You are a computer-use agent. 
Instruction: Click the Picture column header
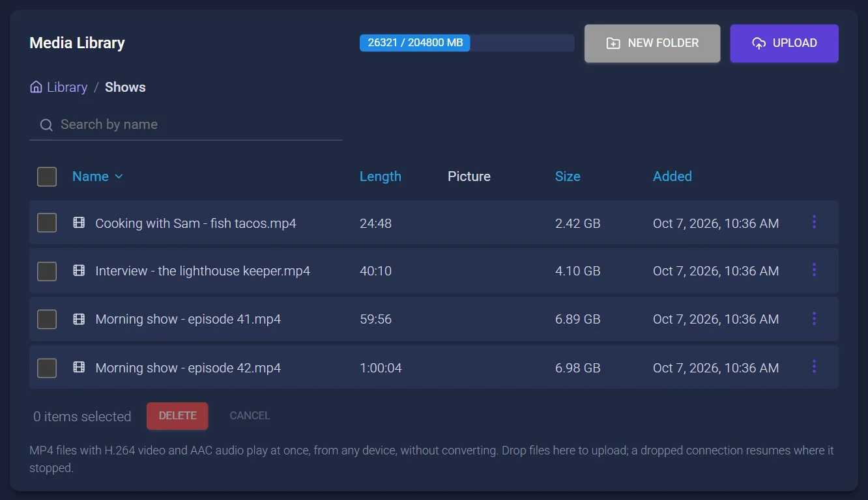tap(469, 176)
